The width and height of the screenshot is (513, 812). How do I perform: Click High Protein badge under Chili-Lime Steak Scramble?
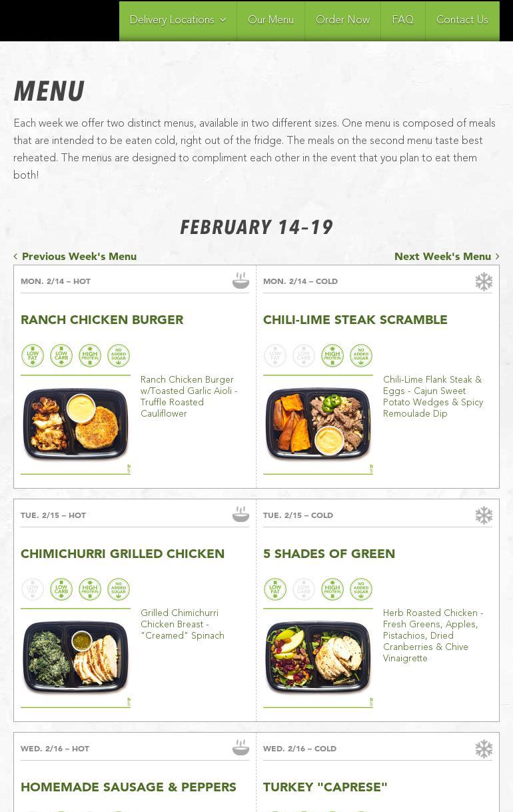coord(332,355)
